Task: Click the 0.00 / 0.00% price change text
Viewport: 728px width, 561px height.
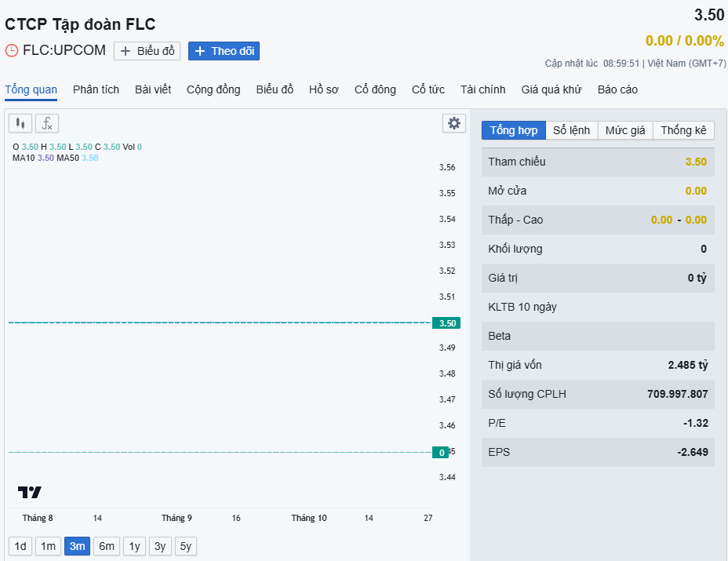Action: click(684, 41)
